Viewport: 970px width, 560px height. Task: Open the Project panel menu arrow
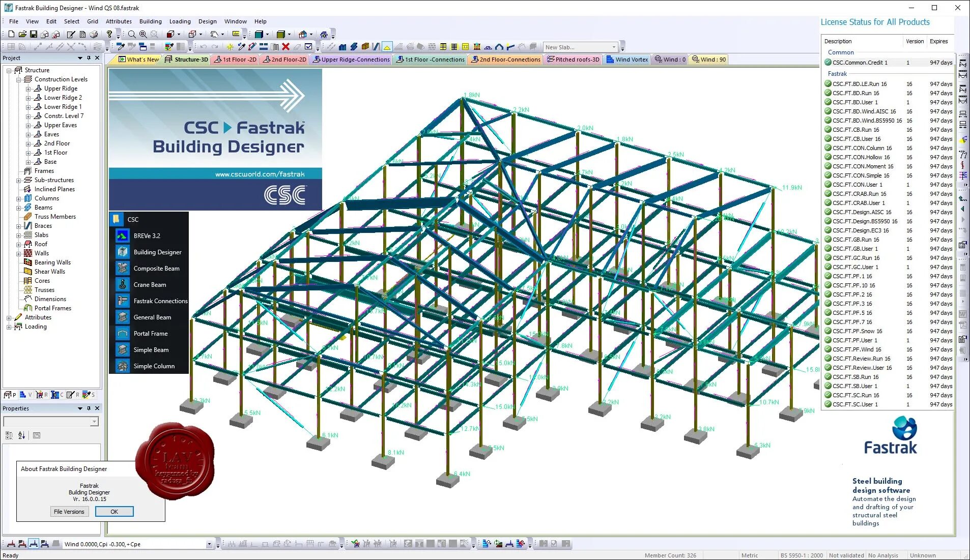click(80, 58)
